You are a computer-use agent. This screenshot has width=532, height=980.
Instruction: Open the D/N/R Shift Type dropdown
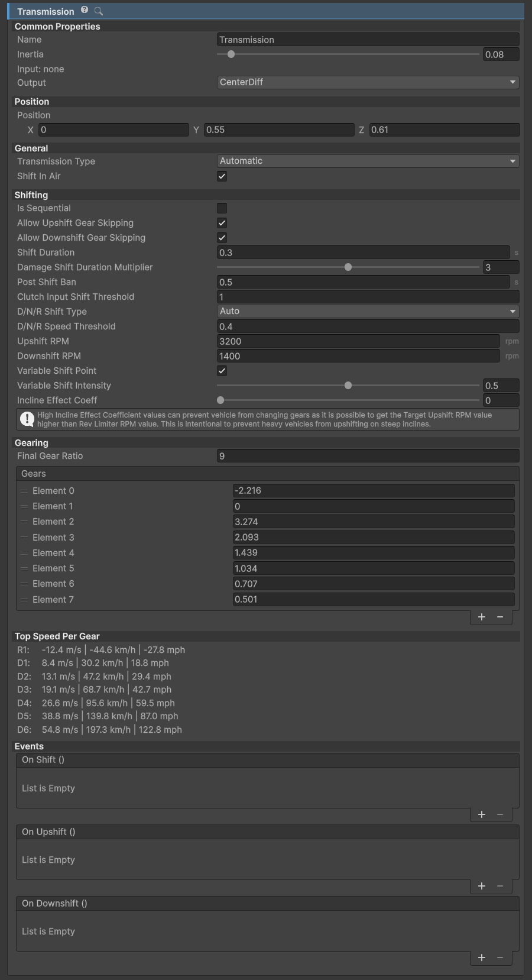point(368,311)
